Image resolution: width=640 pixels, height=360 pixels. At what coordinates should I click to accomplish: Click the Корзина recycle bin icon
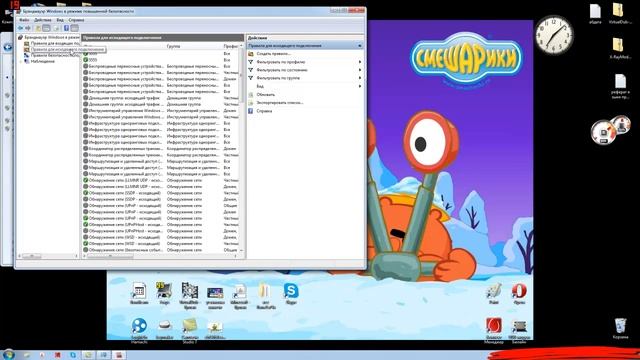(x=620, y=329)
